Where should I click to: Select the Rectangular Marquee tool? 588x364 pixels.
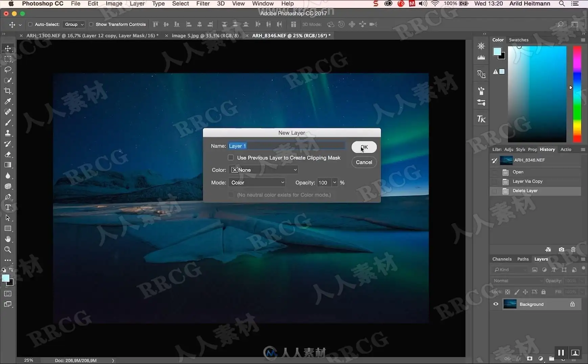pyautogui.click(x=8, y=59)
